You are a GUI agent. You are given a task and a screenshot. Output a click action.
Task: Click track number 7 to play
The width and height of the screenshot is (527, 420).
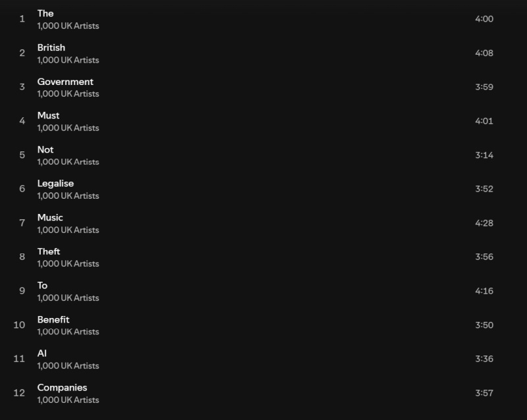pos(22,223)
